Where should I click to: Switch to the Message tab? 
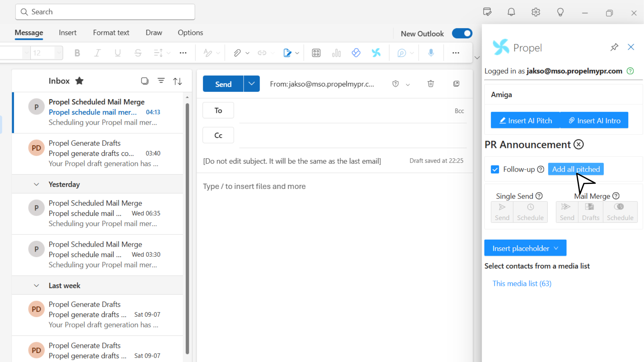click(x=29, y=33)
